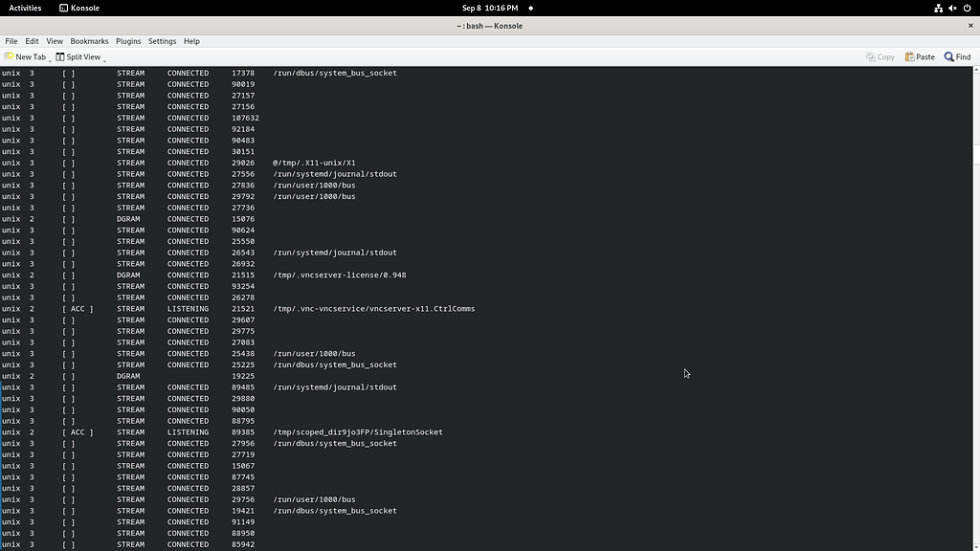Open the Help menu
This screenshot has width=980, height=551.
coord(191,41)
